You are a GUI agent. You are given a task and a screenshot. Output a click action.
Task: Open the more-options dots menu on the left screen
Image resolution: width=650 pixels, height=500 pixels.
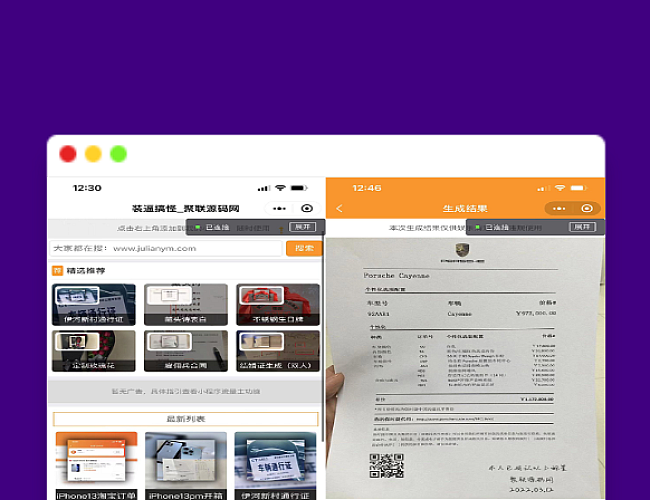(x=279, y=209)
